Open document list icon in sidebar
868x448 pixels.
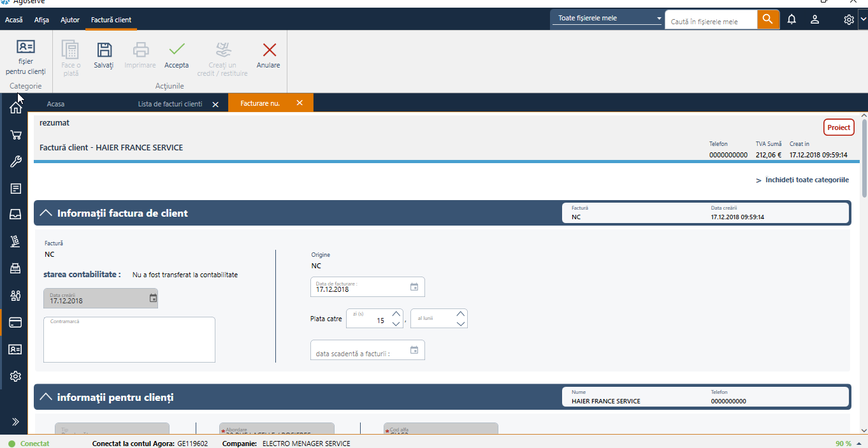point(16,189)
